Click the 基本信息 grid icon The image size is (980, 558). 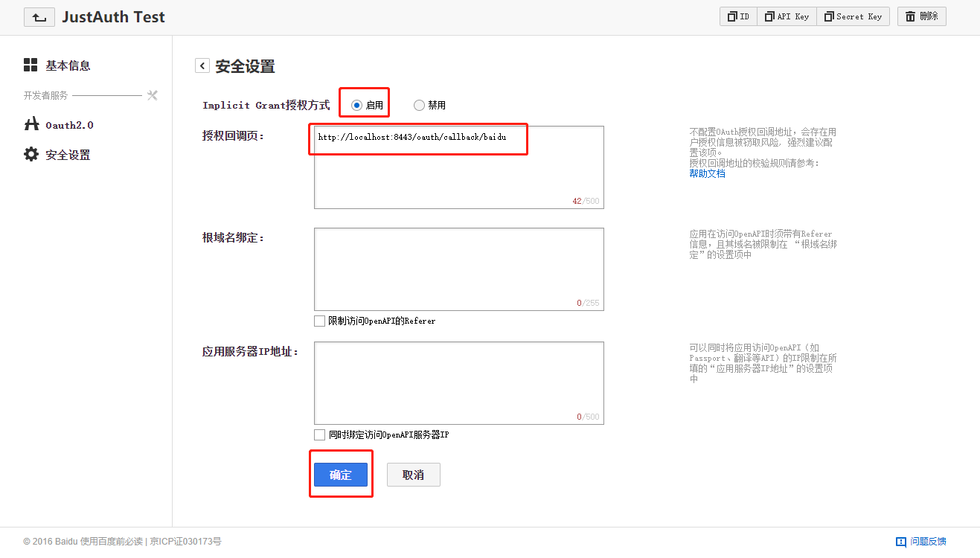pos(31,65)
